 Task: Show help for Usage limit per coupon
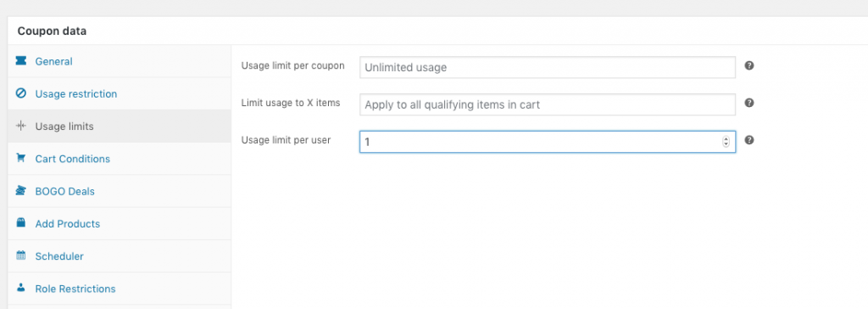click(x=749, y=65)
